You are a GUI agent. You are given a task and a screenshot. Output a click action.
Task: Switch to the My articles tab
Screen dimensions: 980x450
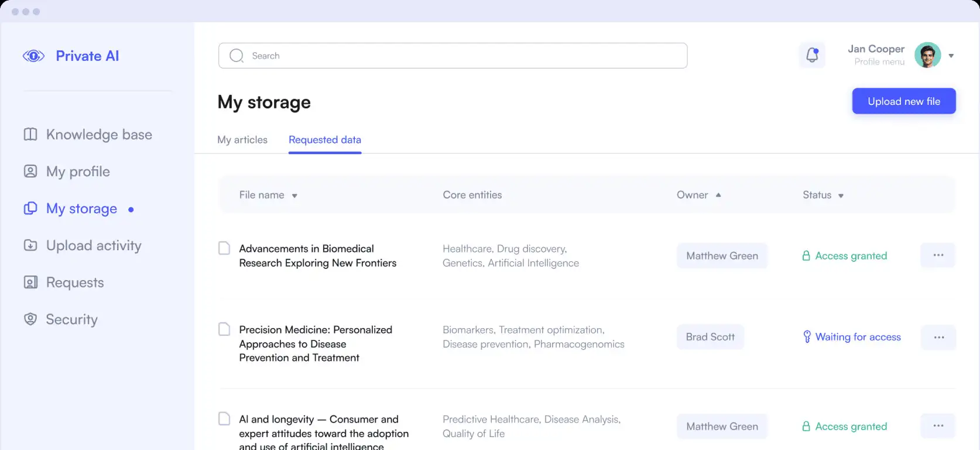242,139
